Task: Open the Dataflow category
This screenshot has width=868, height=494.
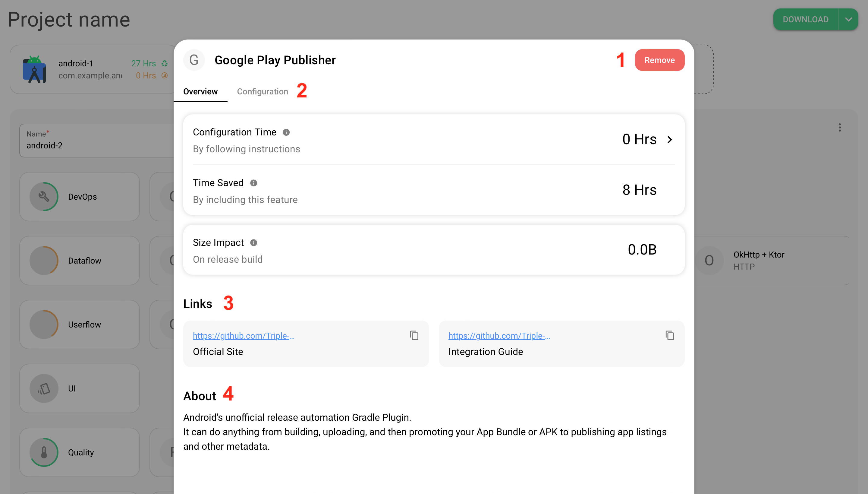Action: [x=79, y=261]
